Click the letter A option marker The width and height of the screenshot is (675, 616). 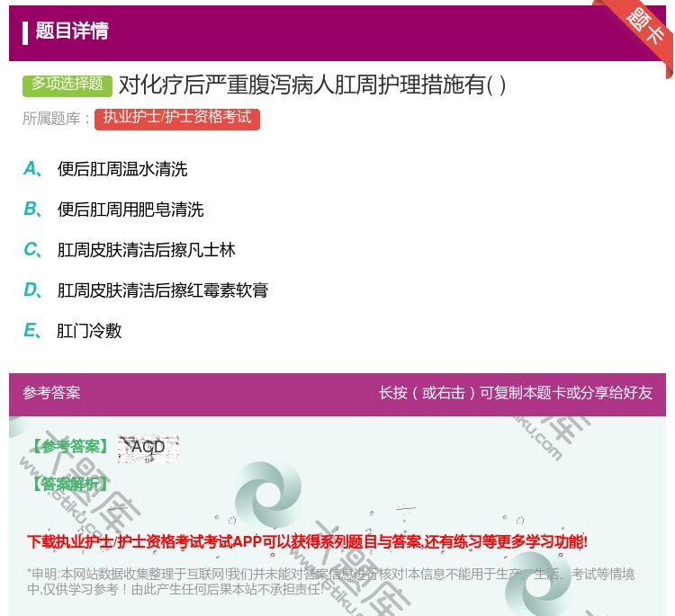[x=32, y=169]
